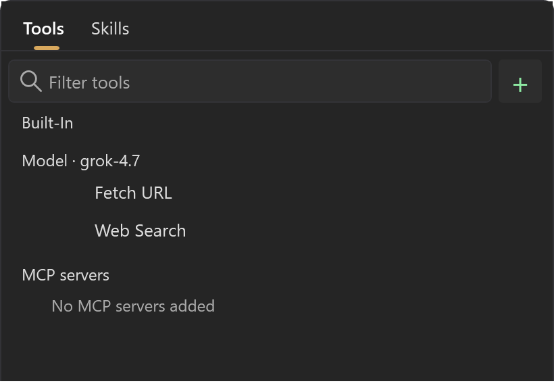Image resolution: width=554 pixels, height=392 pixels.
Task: Click the No MCP servers added text
Action: click(133, 306)
